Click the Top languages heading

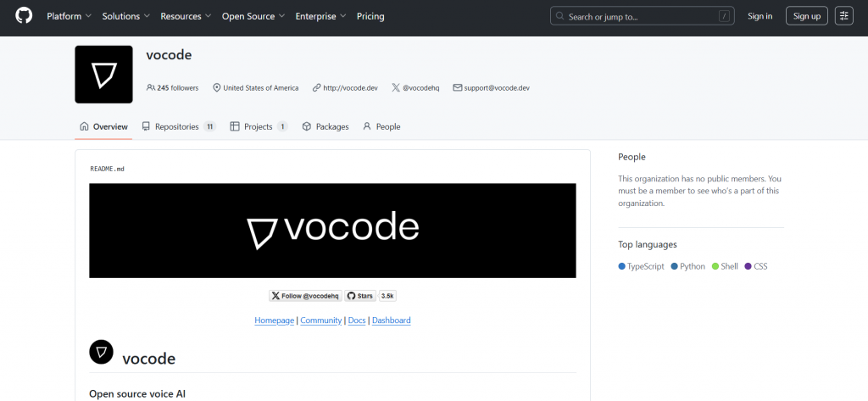click(x=648, y=244)
